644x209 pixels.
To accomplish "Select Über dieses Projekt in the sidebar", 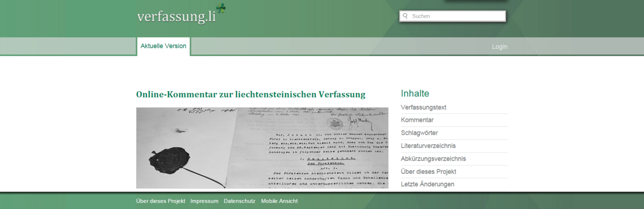I will point(428,172).
